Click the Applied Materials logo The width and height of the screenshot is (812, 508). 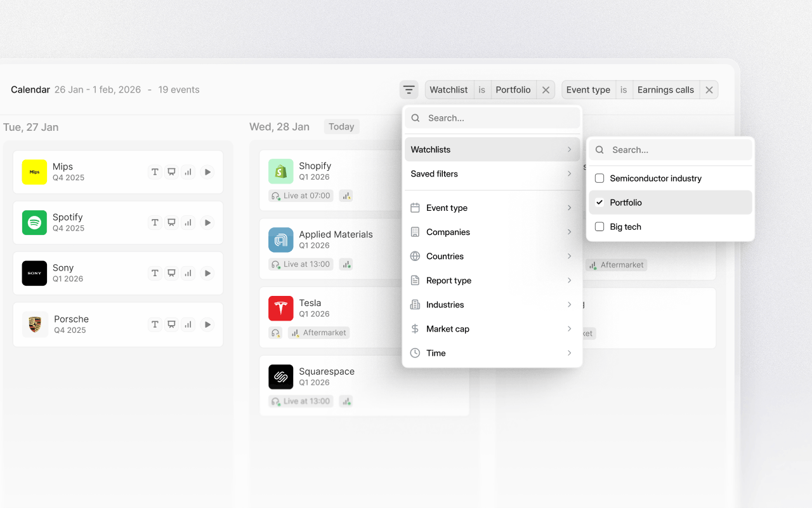click(280, 240)
